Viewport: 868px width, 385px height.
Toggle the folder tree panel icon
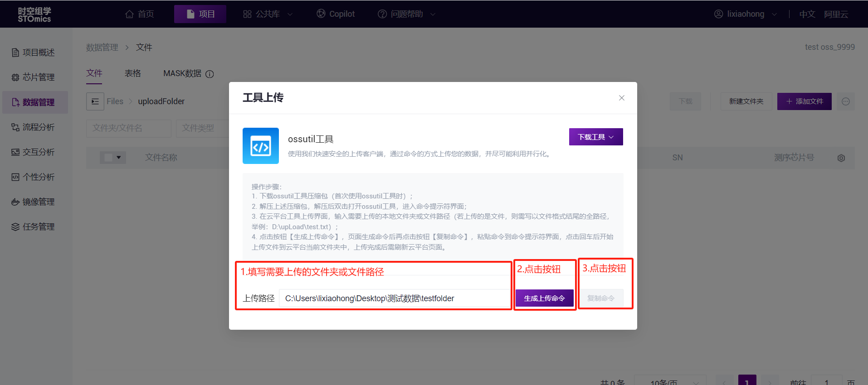[x=95, y=101]
